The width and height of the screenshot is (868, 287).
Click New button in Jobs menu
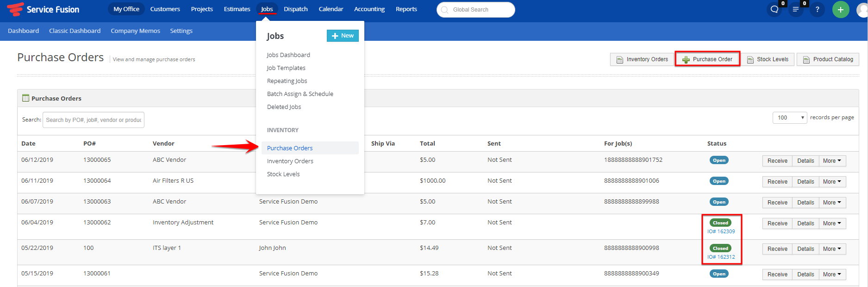343,36
